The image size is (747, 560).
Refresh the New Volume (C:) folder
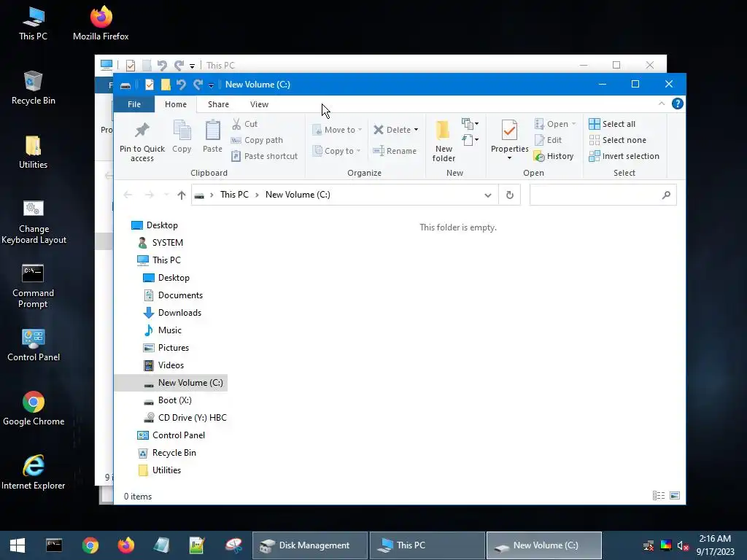tap(509, 195)
